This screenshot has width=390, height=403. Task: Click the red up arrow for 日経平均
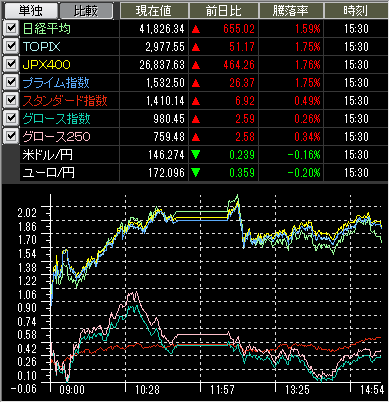point(196,29)
